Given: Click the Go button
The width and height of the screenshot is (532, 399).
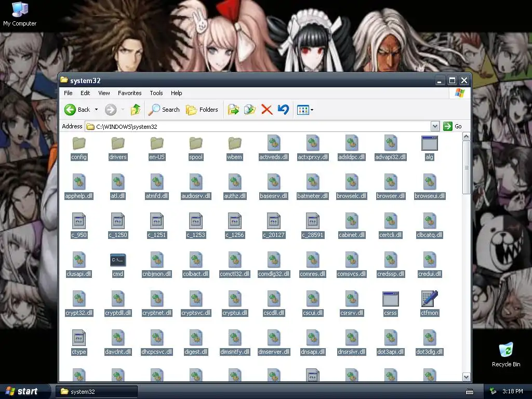Looking at the screenshot, I should tap(453, 126).
